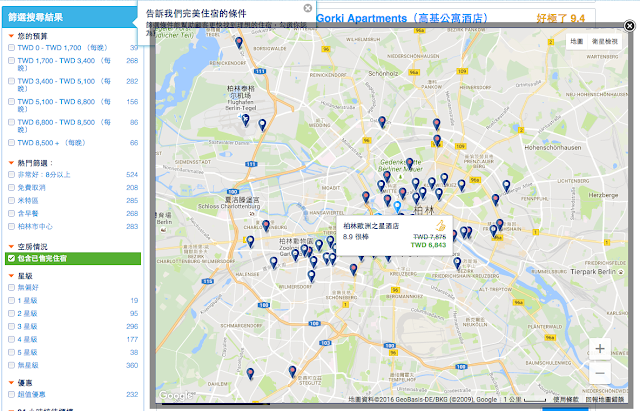Check 2 星級 filter
640x411 pixels.
(11, 313)
